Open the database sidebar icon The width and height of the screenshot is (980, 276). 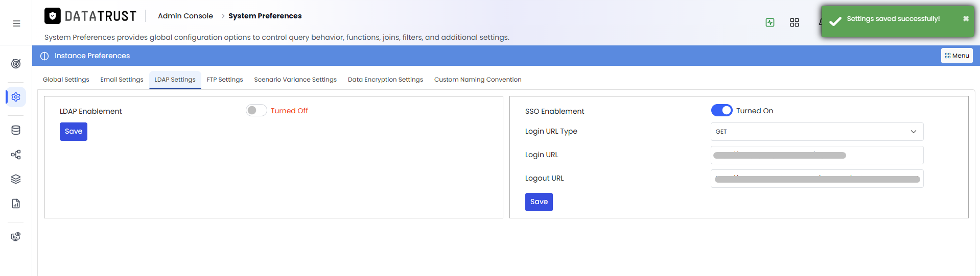(x=16, y=130)
